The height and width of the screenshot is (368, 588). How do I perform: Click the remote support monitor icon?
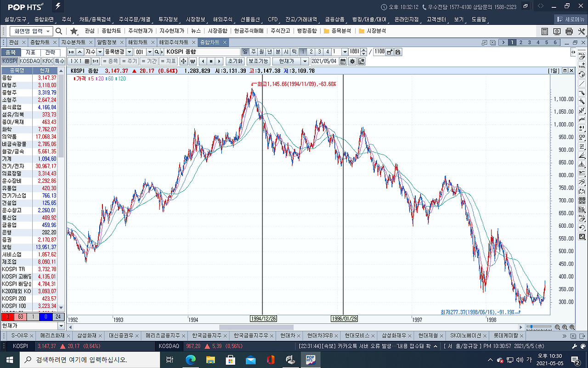tap(557, 31)
